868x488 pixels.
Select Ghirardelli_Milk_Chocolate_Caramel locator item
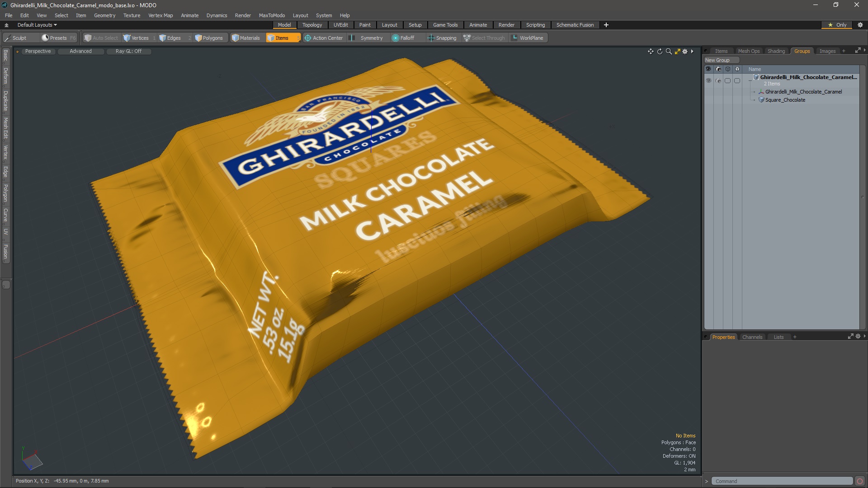click(803, 92)
